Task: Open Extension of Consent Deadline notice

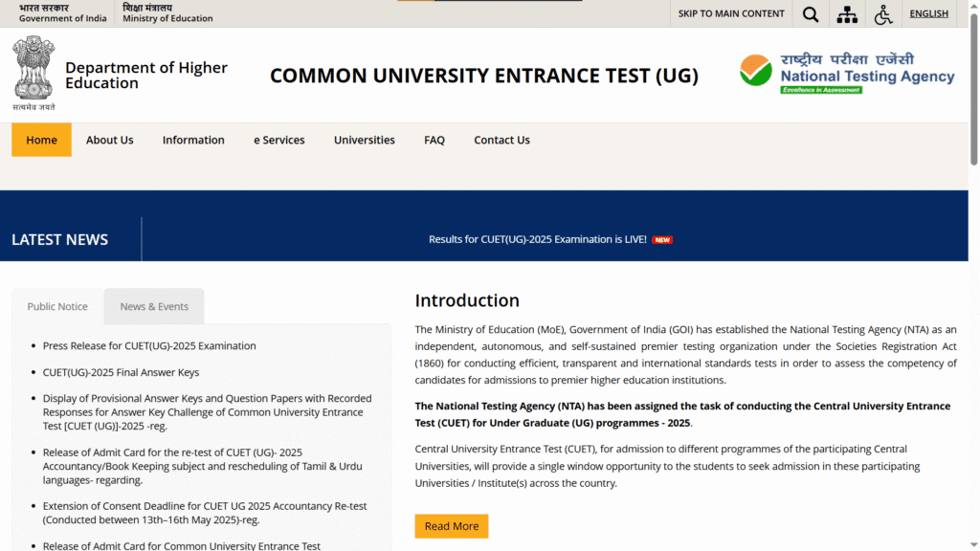Action: pos(205,513)
